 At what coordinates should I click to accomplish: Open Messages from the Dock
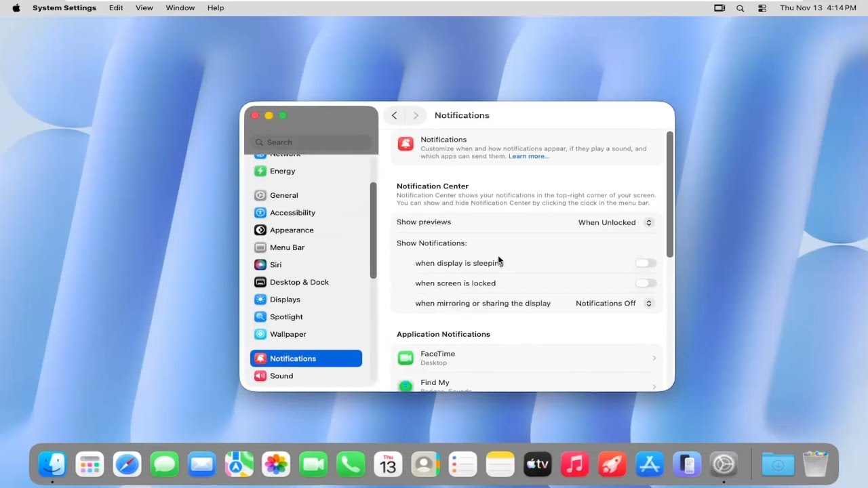click(x=164, y=464)
